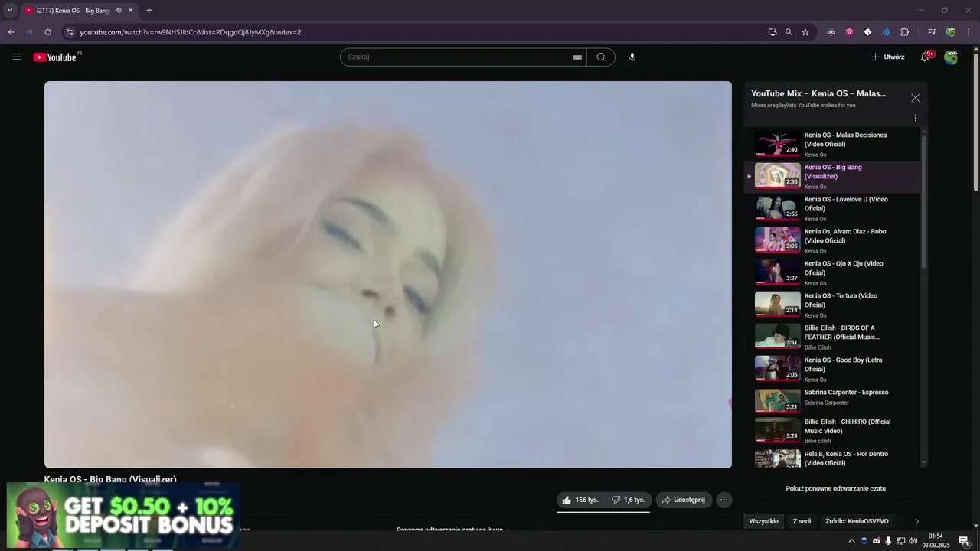Open Rels B, Kenia OS - Por Dentro

tap(834, 458)
